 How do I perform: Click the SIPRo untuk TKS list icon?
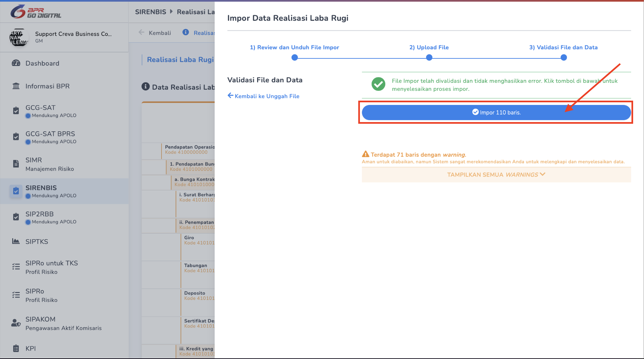click(x=16, y=267)
